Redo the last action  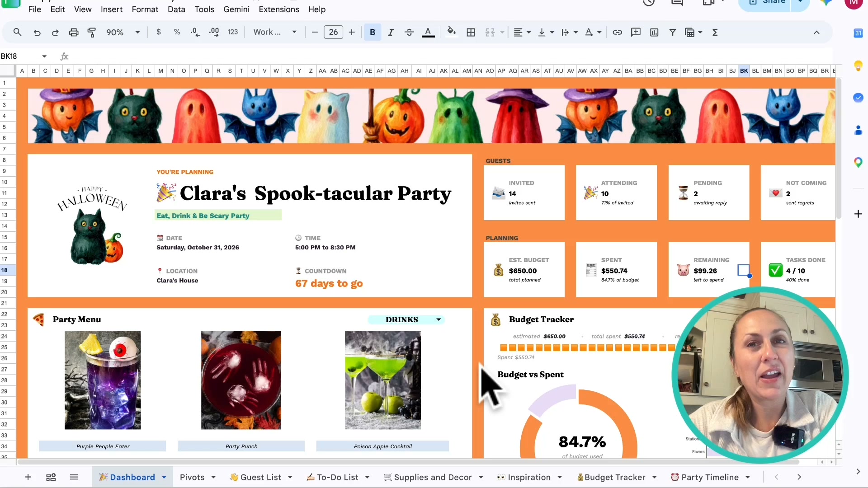tap(55, 33)
